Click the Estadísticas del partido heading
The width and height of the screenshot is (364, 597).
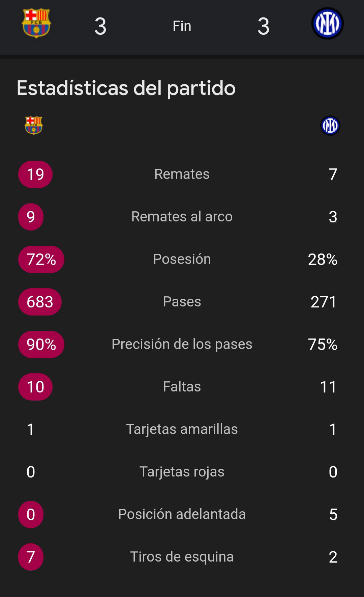pos(126,88)
